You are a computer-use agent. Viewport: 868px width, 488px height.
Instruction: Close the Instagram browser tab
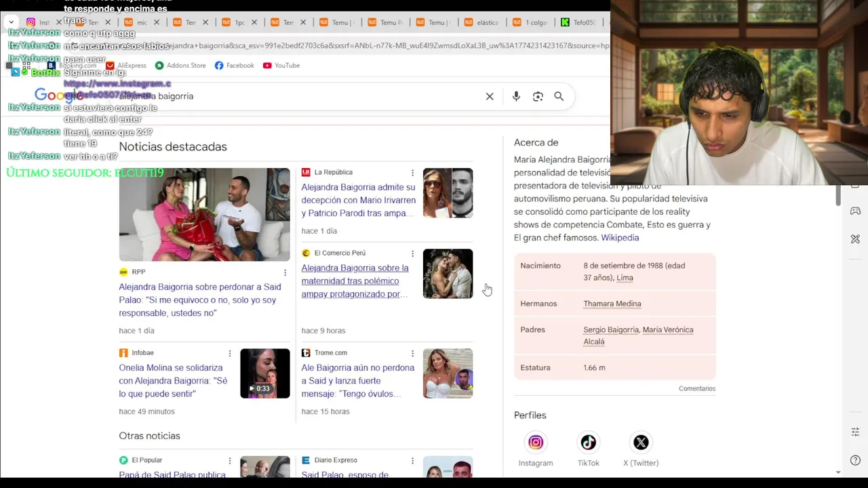point(59,22)
